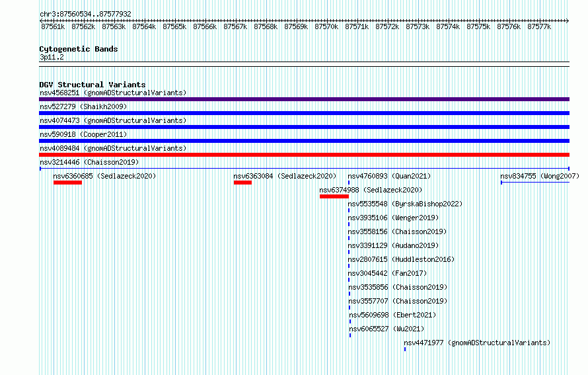Open nsv3935106 (Wenger2019) label
The image size is (588, 375).
(x=393, y=218)
